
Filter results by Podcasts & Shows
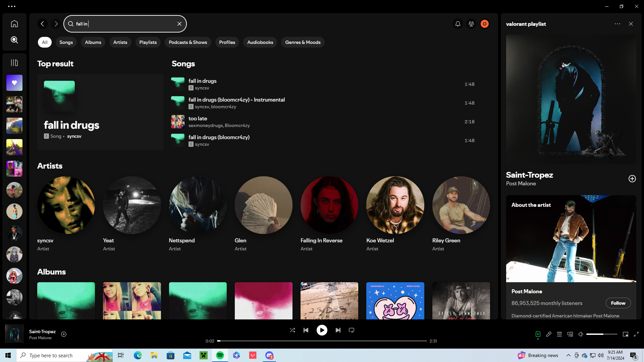click(188, 42)
